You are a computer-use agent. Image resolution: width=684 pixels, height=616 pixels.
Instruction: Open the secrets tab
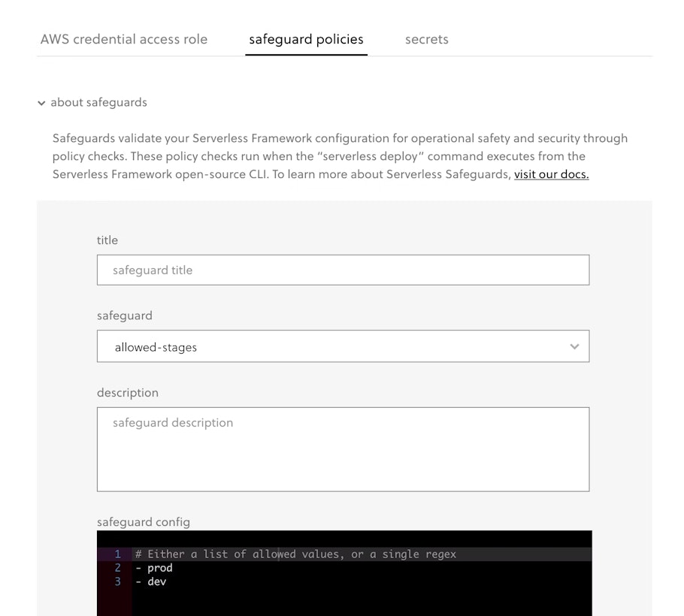tap(426, 39)
